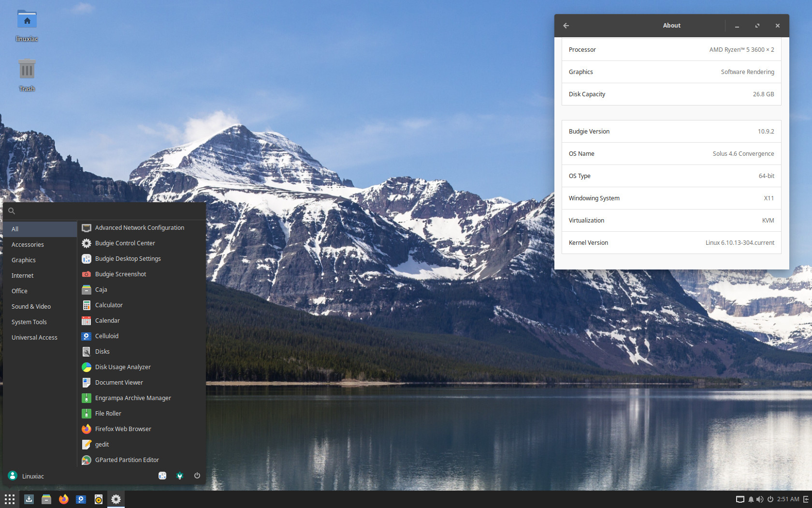Launch Firefox from the taskbar
Viewport: 812px width, 508px height.
coord(64,499)
